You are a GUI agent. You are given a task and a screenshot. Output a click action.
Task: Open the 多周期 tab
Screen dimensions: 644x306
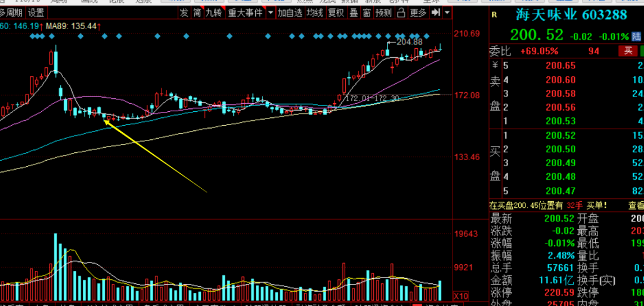coord(11,13)
